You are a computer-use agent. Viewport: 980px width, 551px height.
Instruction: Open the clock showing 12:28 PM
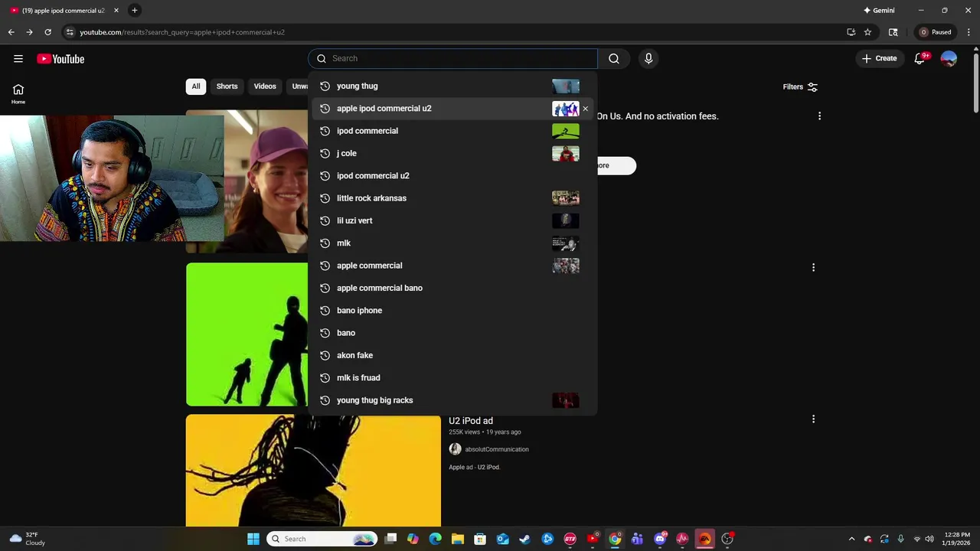tap(957, 539)
